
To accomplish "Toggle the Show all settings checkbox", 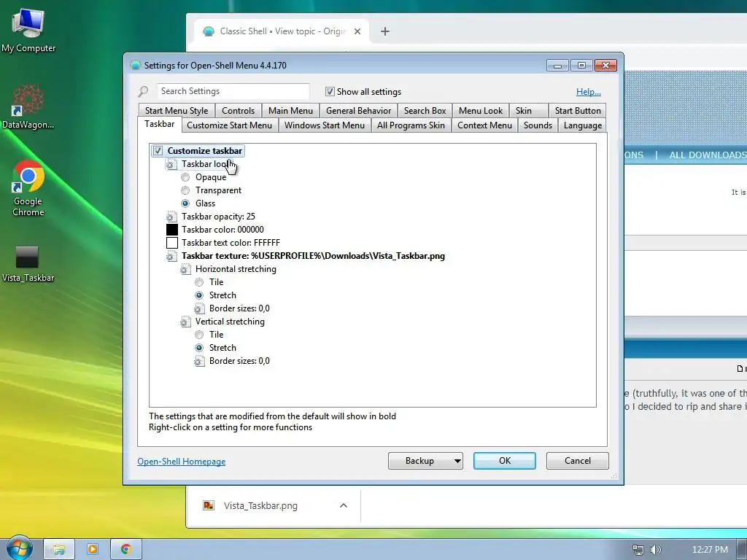I will pyautogui.click(x=330, y=91).
